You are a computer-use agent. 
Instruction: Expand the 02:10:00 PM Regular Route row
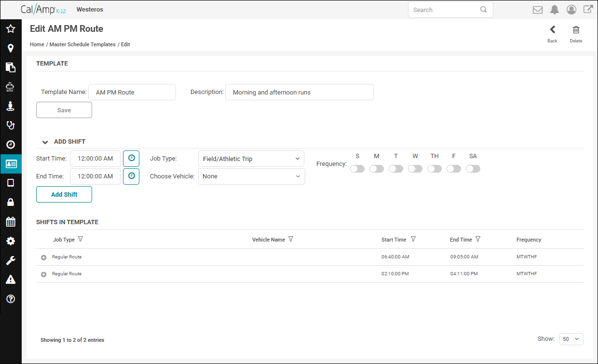43,274
